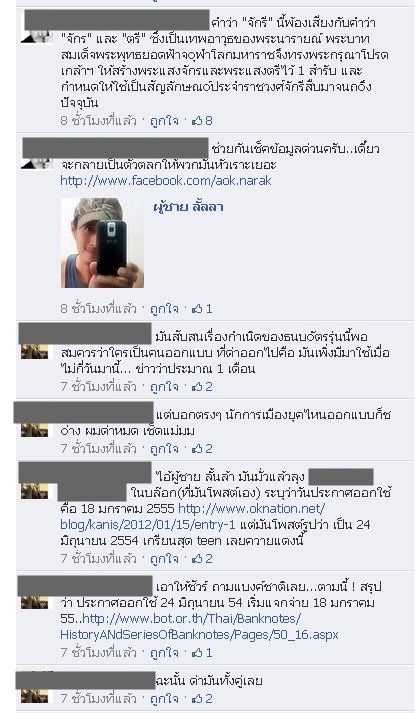Click ถูกใจ under the first comment

164,121
